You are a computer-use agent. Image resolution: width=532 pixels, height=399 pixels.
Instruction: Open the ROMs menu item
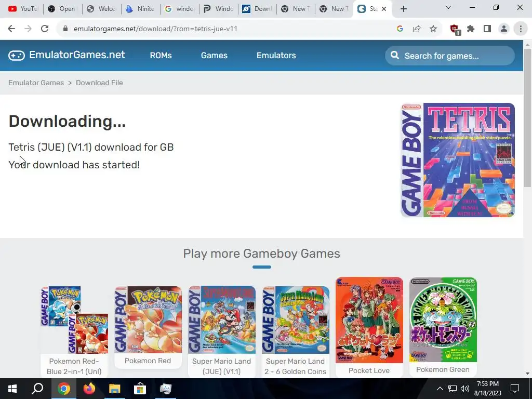[x=161, y=55]
